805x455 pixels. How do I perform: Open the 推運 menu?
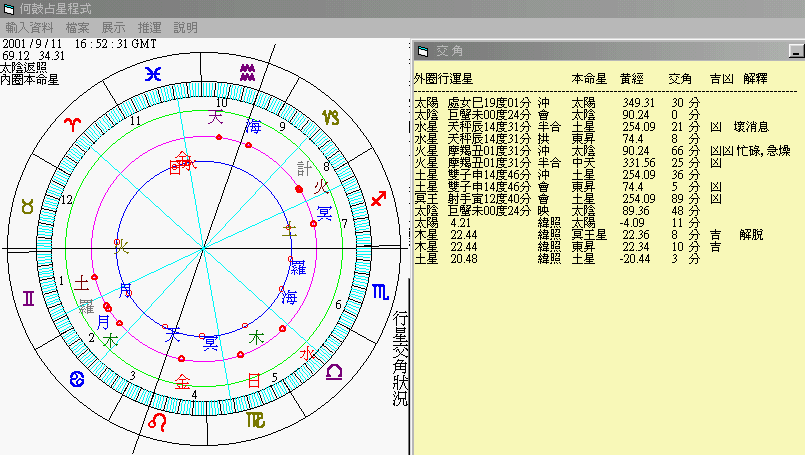point(149,28)
